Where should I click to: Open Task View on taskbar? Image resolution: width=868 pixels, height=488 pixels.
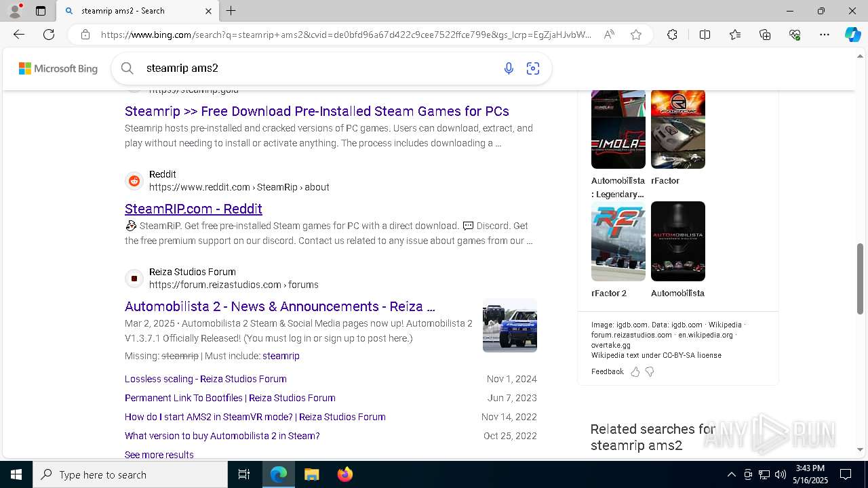click(x=244, y=474)
